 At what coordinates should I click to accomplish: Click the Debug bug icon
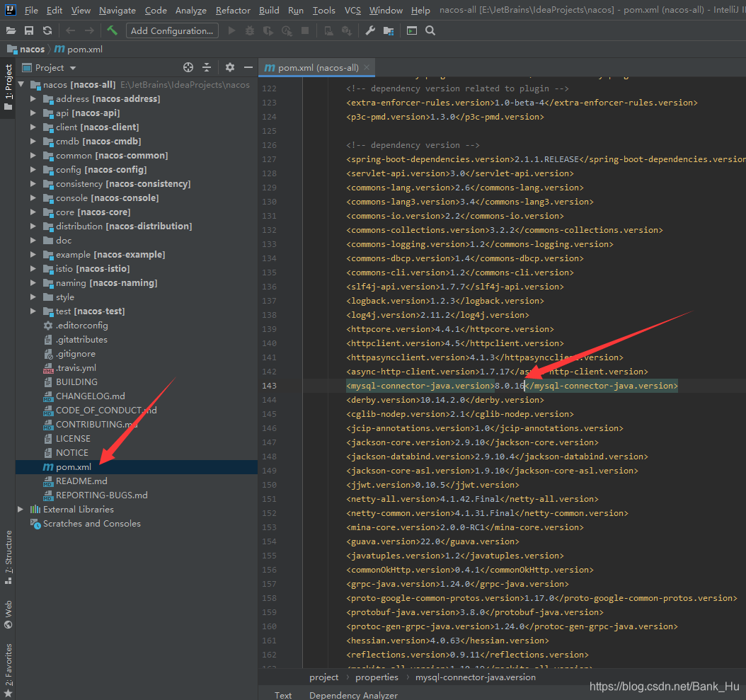250,30
